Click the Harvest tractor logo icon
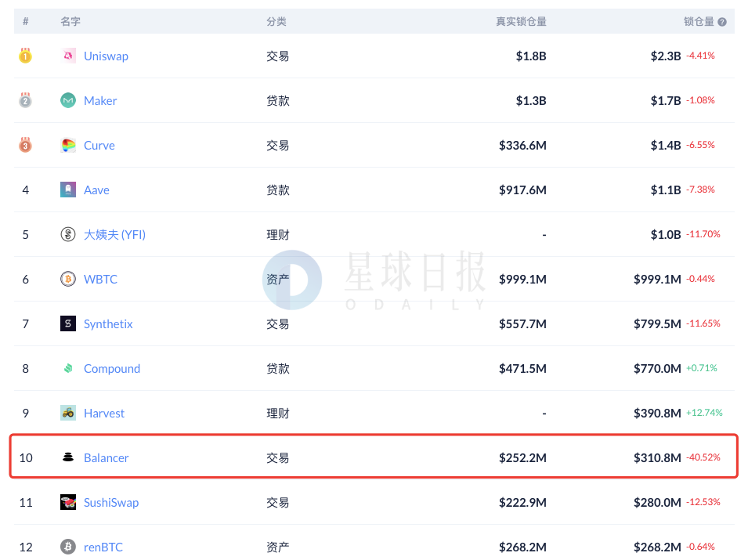 click(x=68, y=413)
